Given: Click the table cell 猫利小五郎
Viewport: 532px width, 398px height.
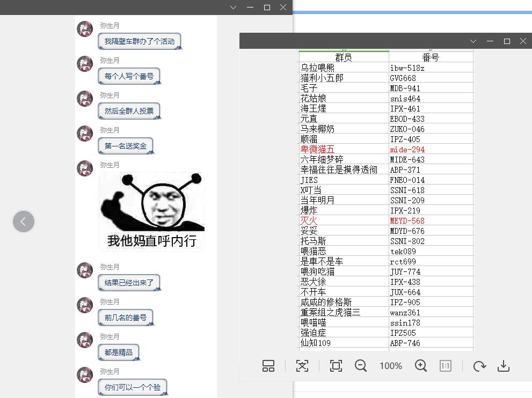Looking at the screenshot, I should click(344, 78).
